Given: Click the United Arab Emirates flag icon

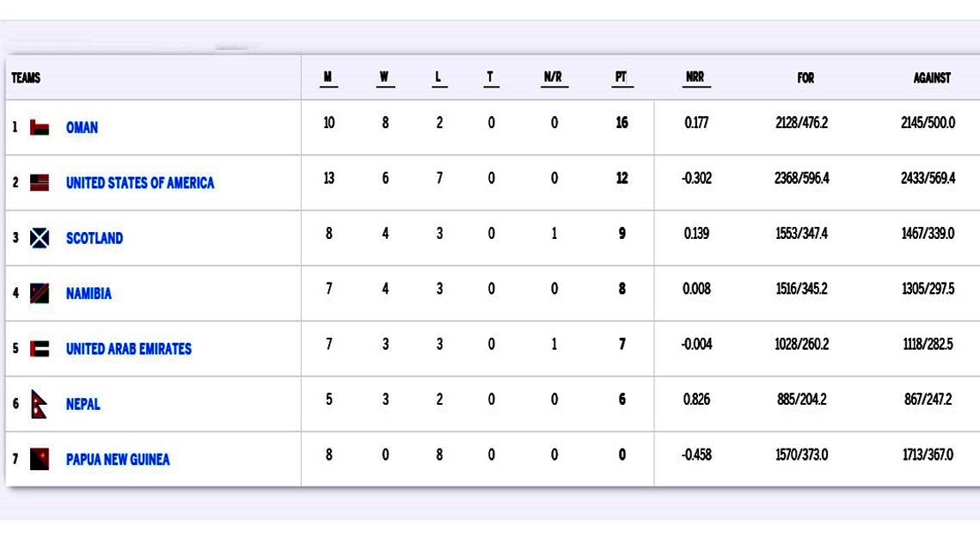Looking at the screenshot, I should (x=40, y=349).
